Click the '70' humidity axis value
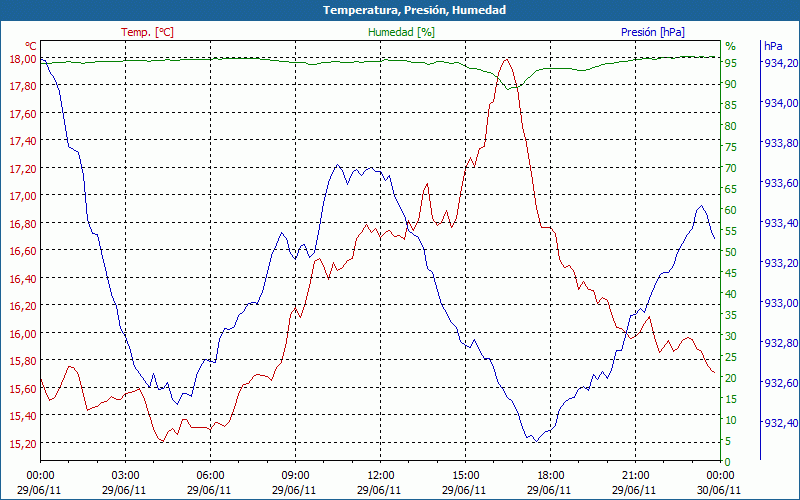Viewport: 800px width, 500px height. 731,168
